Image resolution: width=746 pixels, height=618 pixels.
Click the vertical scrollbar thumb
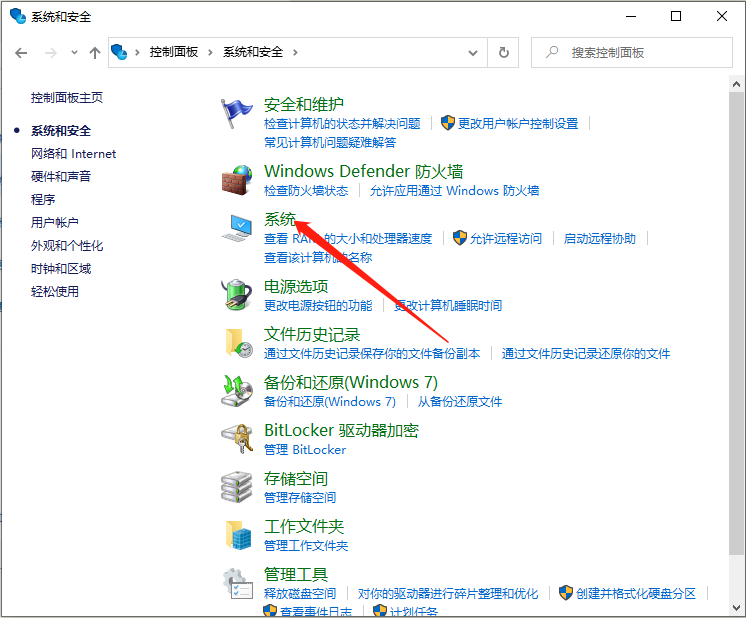coord(736,323)
